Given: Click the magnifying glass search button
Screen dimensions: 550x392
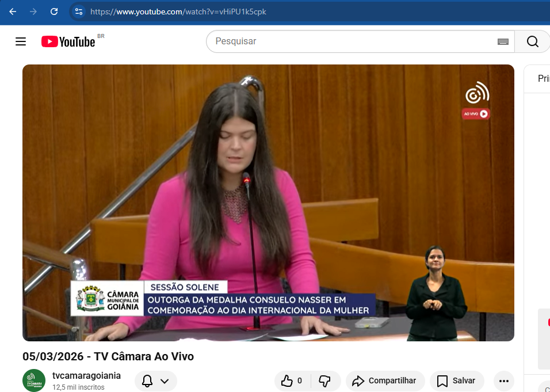Looking at the screenshot, I should (x=532, y=41).
